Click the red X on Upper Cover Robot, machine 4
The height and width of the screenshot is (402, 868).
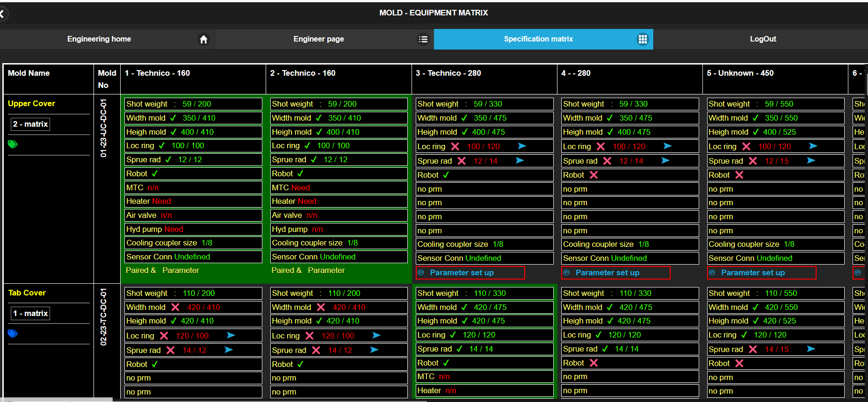point(594,175)
